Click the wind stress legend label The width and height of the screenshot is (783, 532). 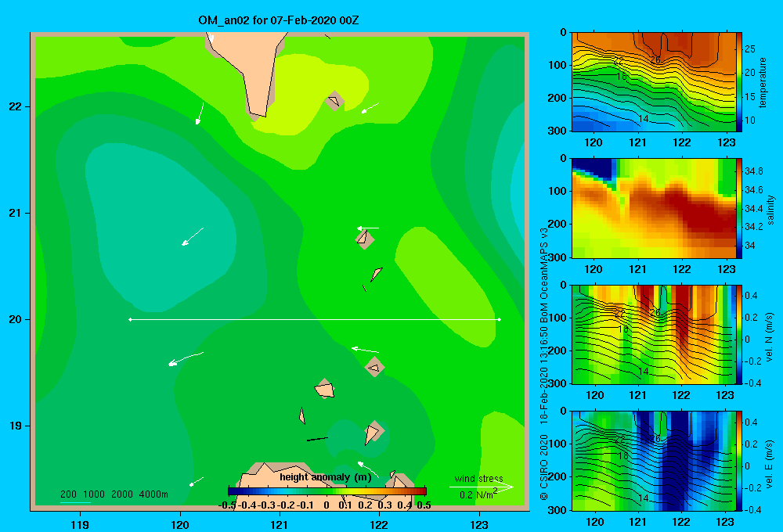(479, 478)
